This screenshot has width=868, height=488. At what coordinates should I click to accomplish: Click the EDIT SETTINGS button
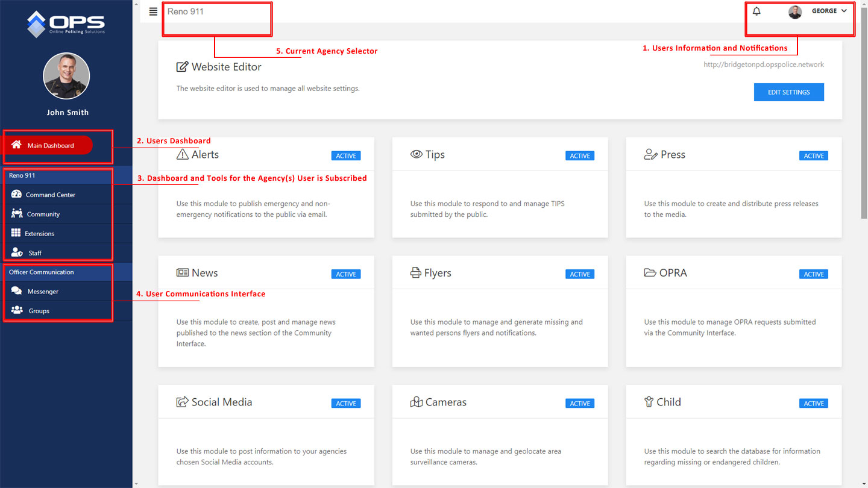click(788, 92)
